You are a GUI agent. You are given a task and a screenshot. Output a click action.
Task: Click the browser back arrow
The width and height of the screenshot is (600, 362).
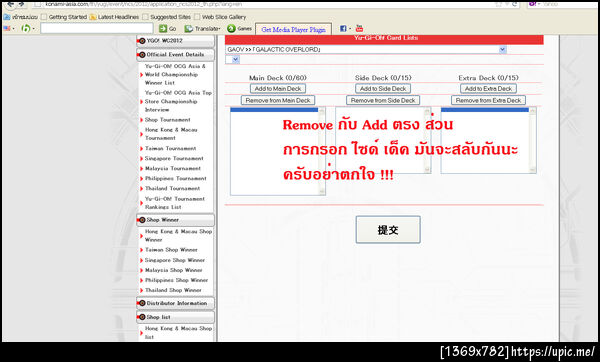tap(10, 4)
